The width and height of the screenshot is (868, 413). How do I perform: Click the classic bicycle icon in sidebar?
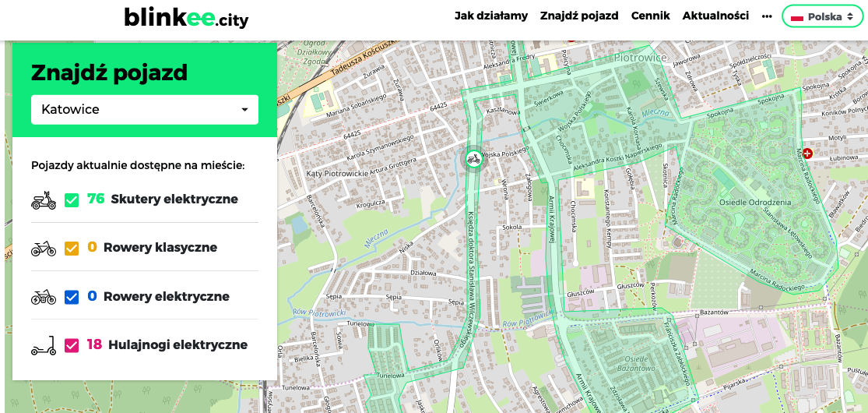point(44,249)
